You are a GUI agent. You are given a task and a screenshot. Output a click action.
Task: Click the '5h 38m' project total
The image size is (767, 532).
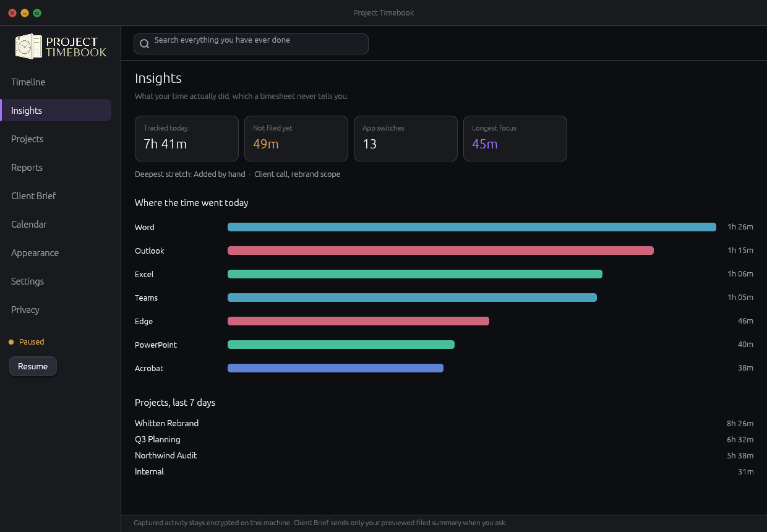[740, 456]
